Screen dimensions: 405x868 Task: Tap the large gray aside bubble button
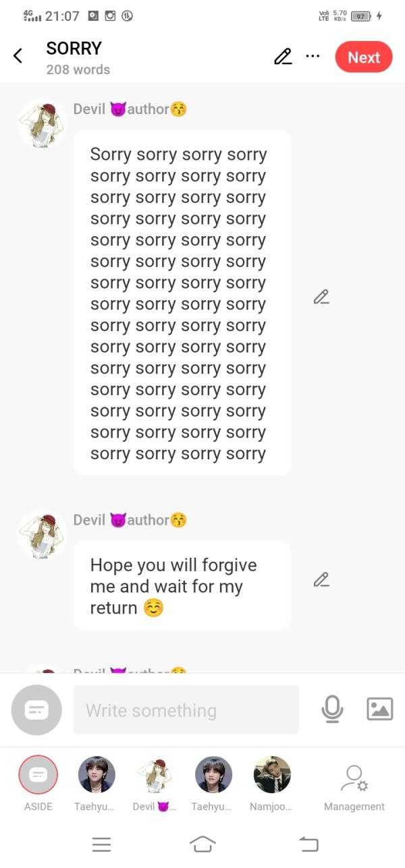coord(36,710)
